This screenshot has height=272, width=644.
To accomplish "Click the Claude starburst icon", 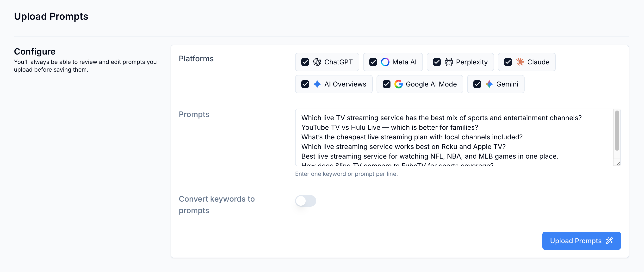I will [520, 62].
